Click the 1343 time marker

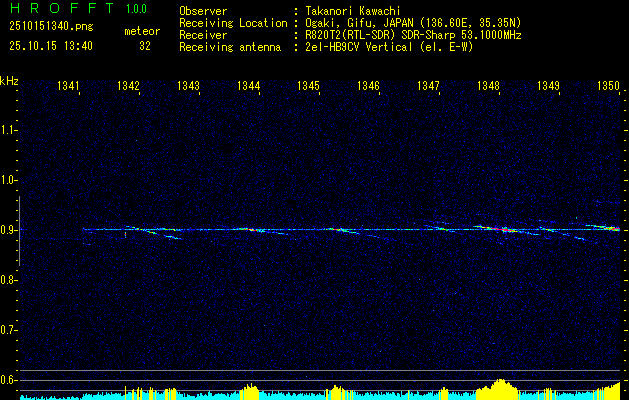point(188,85)
